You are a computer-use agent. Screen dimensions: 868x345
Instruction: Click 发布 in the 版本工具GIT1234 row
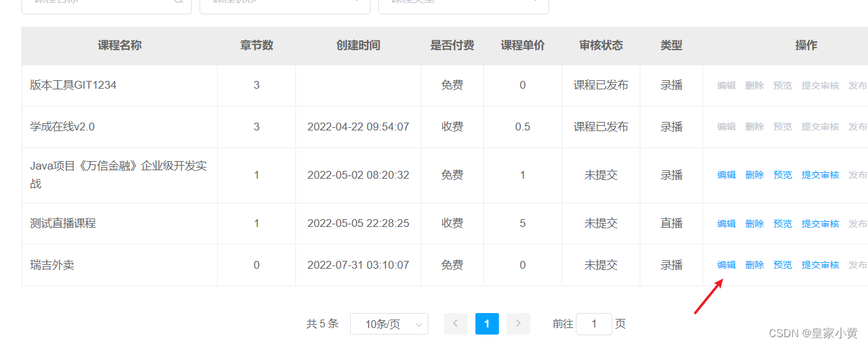point(858,85)
